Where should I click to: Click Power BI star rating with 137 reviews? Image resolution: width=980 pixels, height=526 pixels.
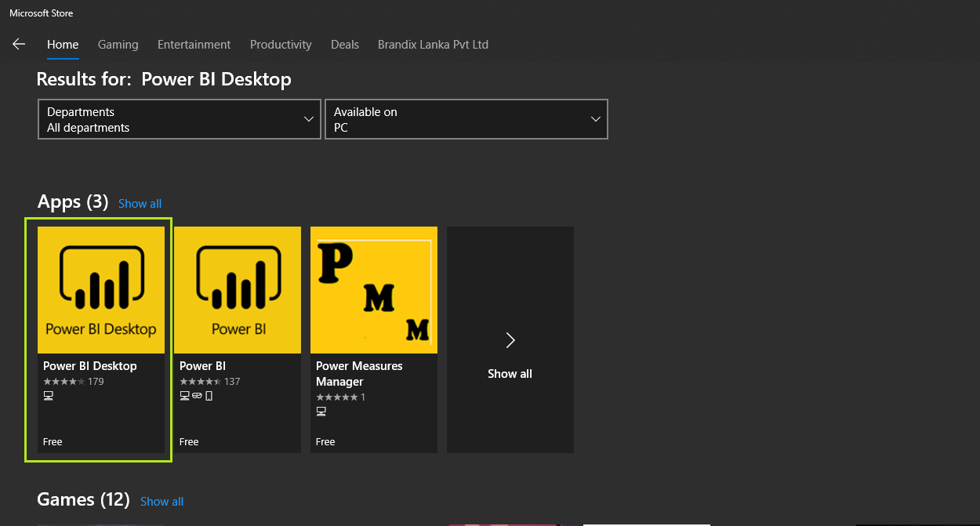(x=201, y=382)
